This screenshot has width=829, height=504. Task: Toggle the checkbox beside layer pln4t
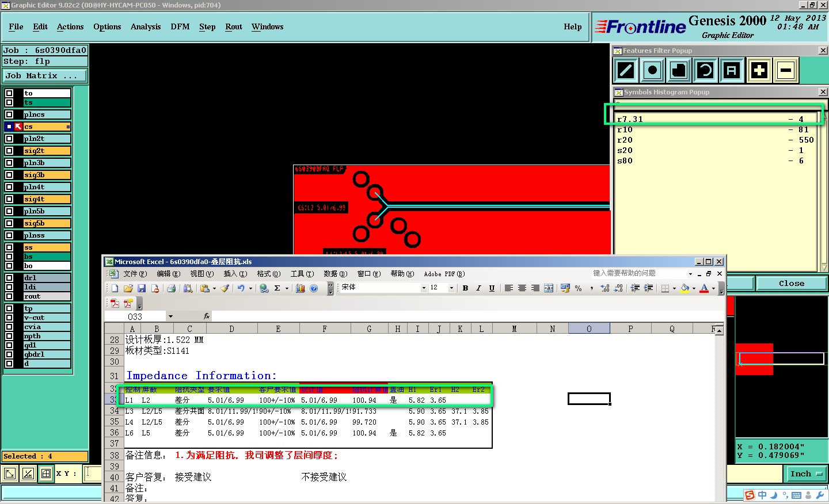coord(9,187)
